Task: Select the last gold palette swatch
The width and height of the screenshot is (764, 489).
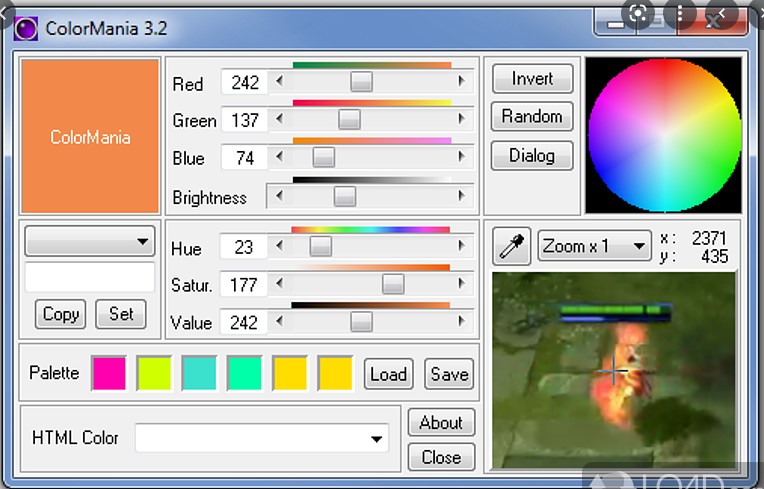Action: point(335,373)
